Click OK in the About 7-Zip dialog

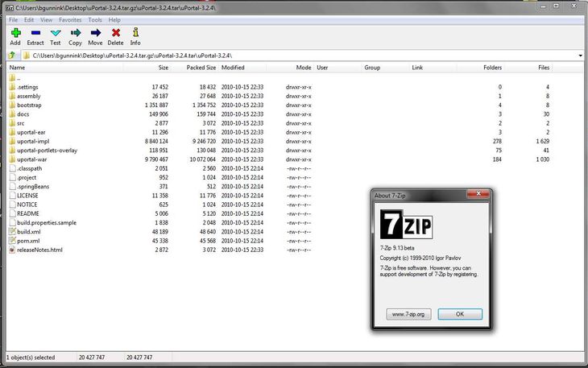[x=460, y=314]
